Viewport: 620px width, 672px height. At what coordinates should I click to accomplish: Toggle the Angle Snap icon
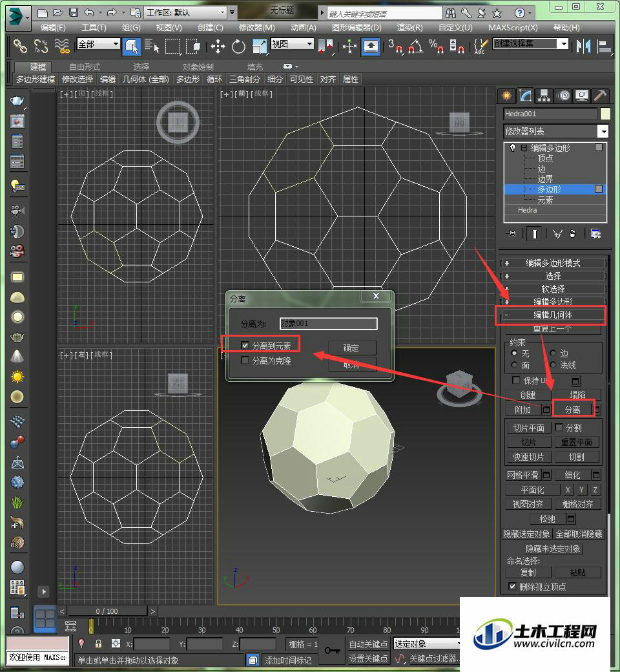[x=416, y=46]
